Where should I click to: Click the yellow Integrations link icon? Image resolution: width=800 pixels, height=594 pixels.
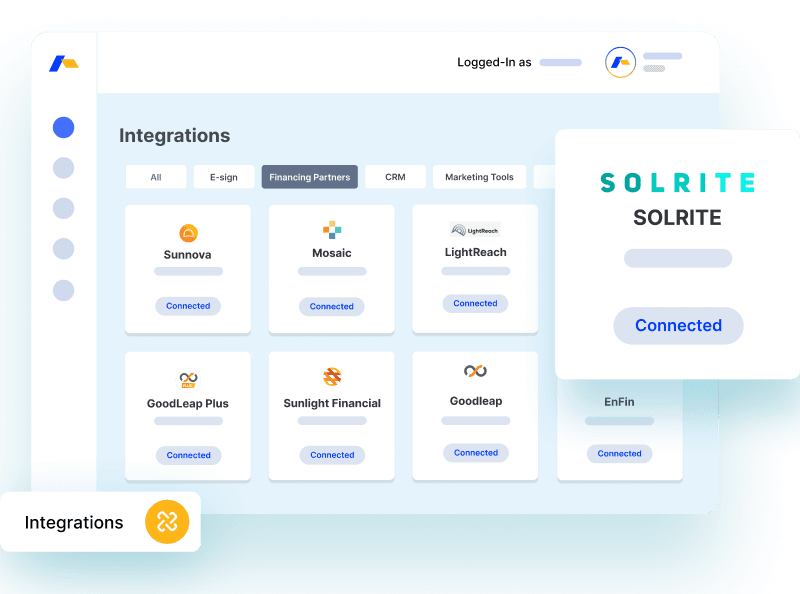[x=167, y=522]
